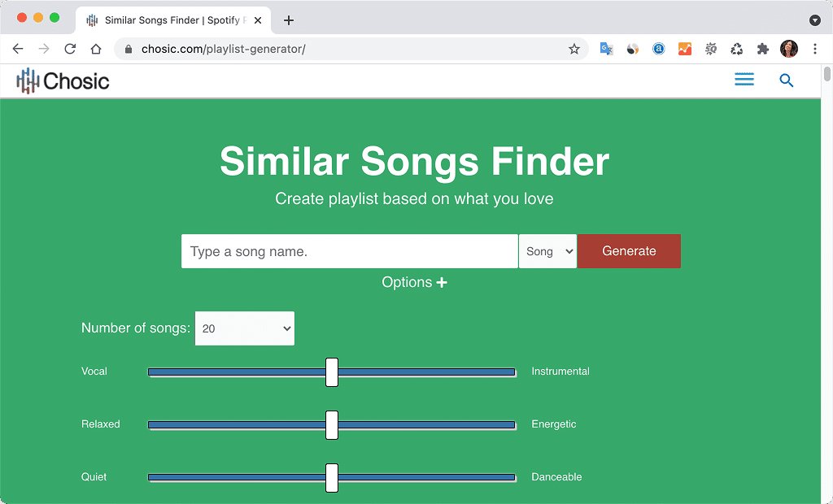Open the Number of songs dropdown

pos(244,328)
